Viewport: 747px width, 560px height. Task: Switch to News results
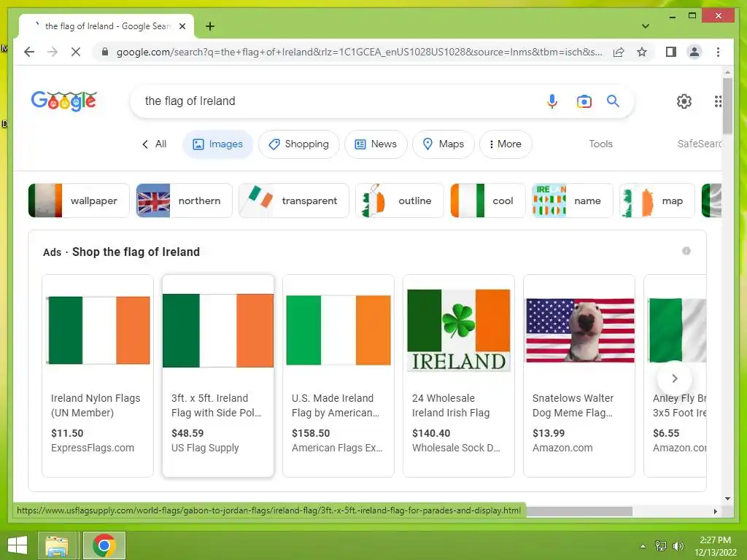pos(376,144)
